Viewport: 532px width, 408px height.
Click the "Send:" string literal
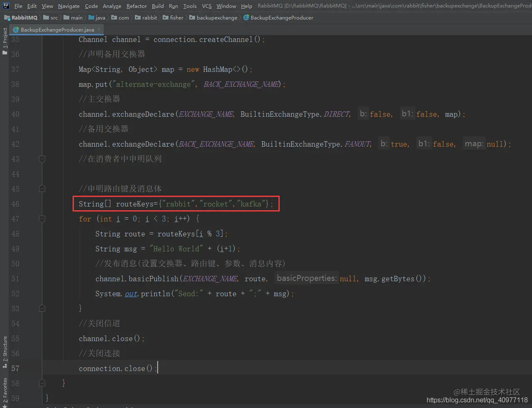pyautogui.click(x=189, y=294)
